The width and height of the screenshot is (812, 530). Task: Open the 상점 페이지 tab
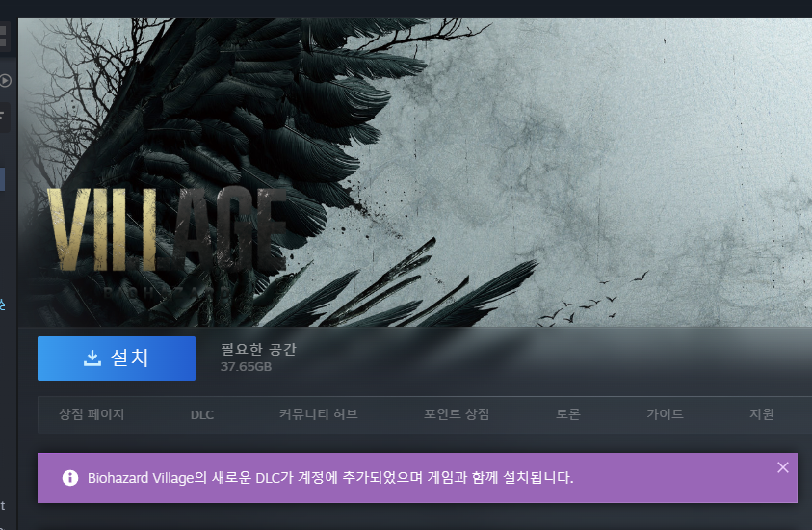[92, 414]
